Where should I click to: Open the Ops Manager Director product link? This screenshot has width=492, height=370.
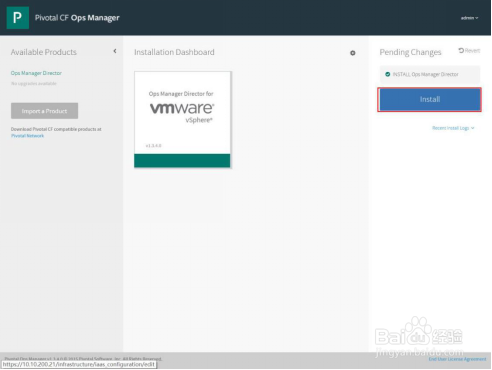pos(36,73)
